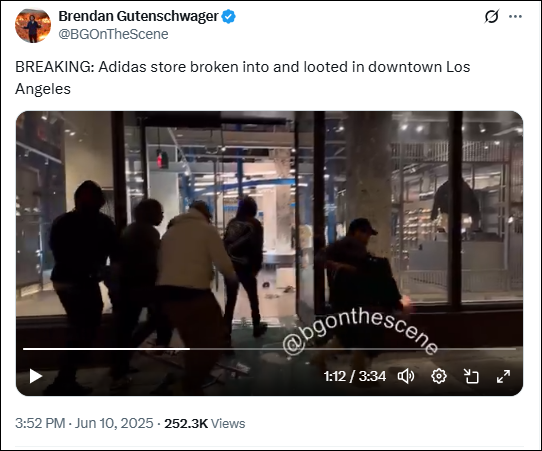Open the three-dot more options menu
The image size is (542, 451).
click(x=515, y=16)
